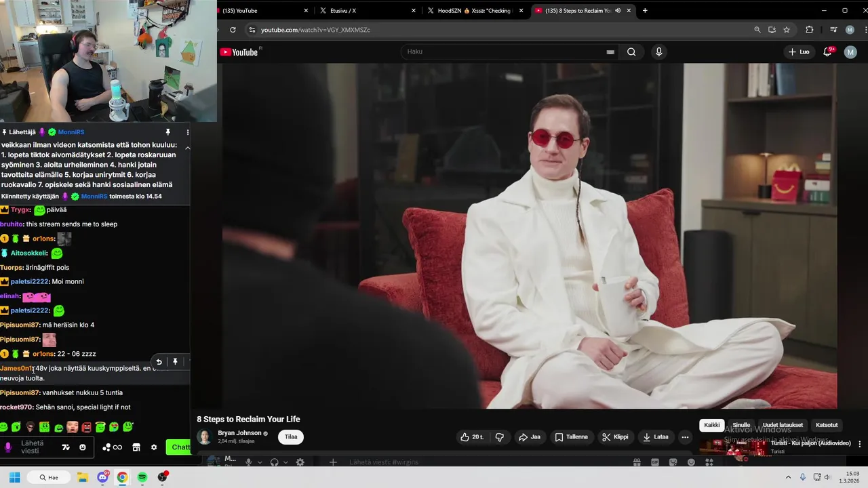
Task: Switch to the YouTube browser tab
Action: click(x=264, y=11)
